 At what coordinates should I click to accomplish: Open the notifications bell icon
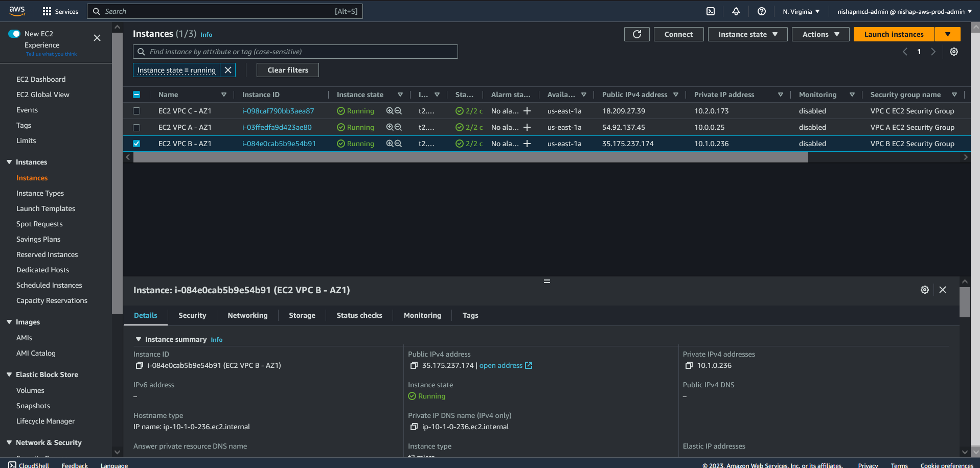(x=736, y=11)
